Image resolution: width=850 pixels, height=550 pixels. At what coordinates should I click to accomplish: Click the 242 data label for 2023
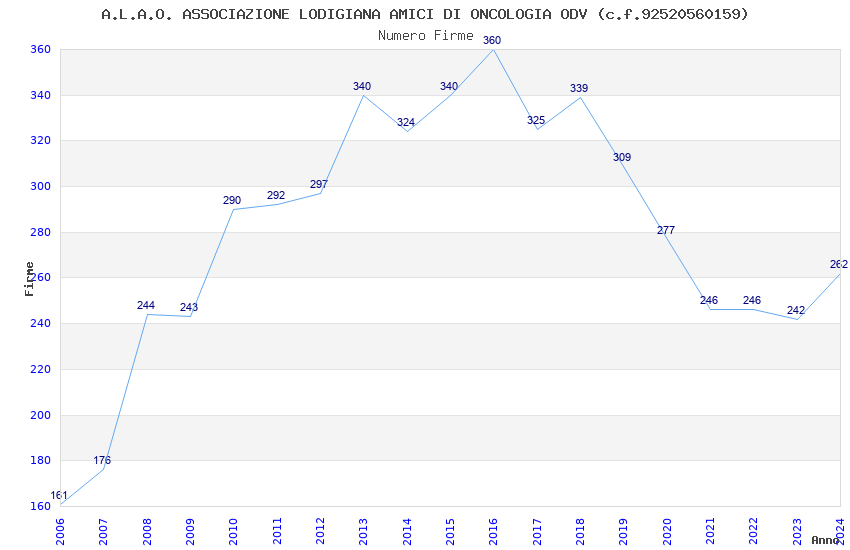[x=796, y=310]
